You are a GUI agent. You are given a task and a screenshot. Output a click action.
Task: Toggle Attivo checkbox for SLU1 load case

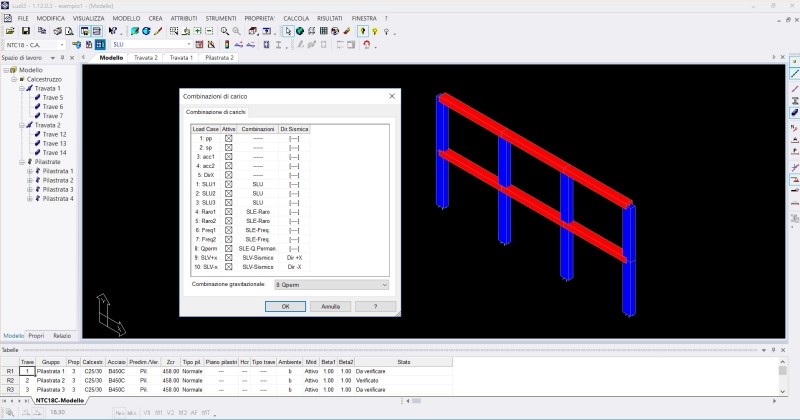coord(228,184)
